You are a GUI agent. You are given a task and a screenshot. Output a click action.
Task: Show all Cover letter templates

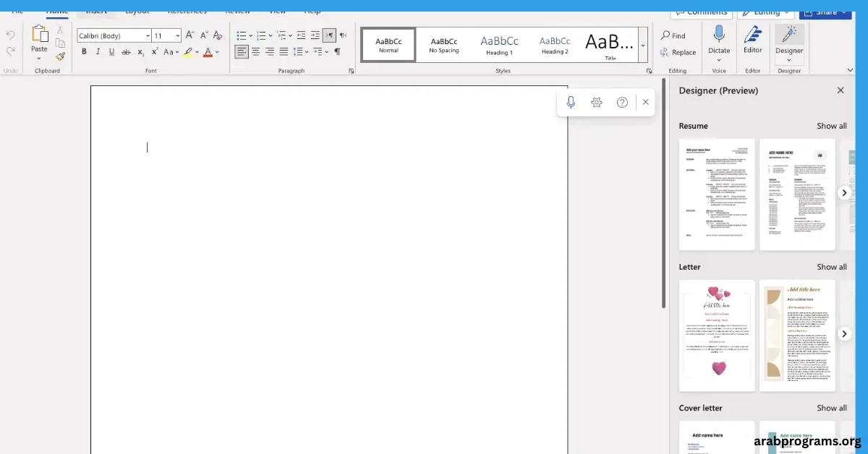pos(832,408)
